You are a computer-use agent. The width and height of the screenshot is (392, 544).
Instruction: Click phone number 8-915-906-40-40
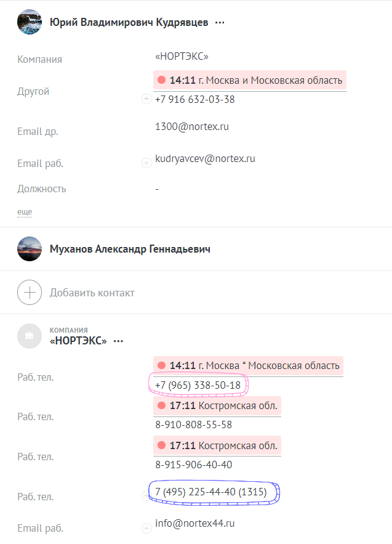193,465
